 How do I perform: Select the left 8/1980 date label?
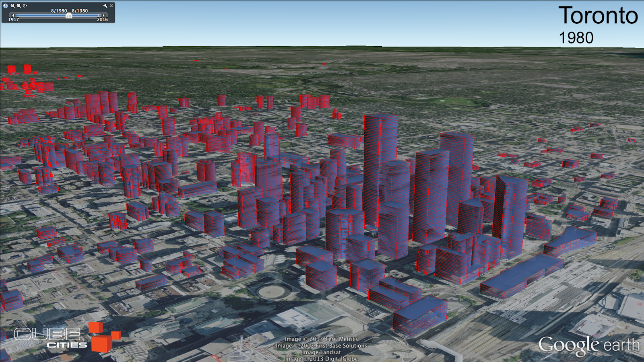(x=59, y=11)
